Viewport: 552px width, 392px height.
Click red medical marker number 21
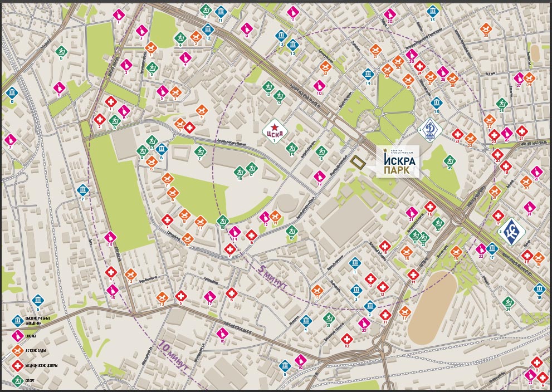pos(522,131)
